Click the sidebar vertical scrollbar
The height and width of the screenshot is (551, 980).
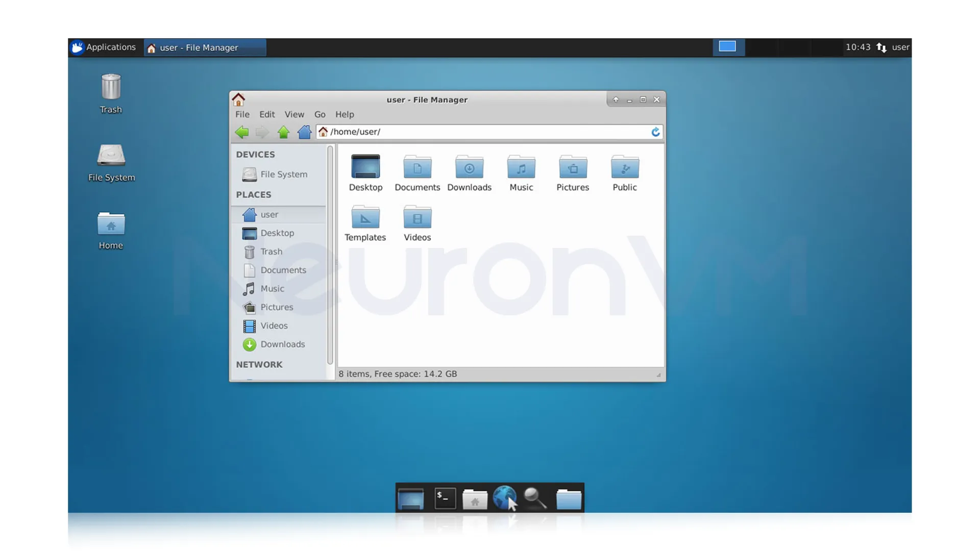[x=330, y=255]
